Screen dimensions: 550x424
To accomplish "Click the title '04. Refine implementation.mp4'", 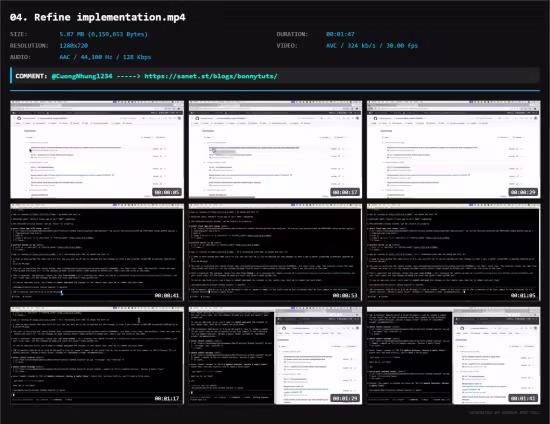I will pyautogui.click(x=98, y=17).
